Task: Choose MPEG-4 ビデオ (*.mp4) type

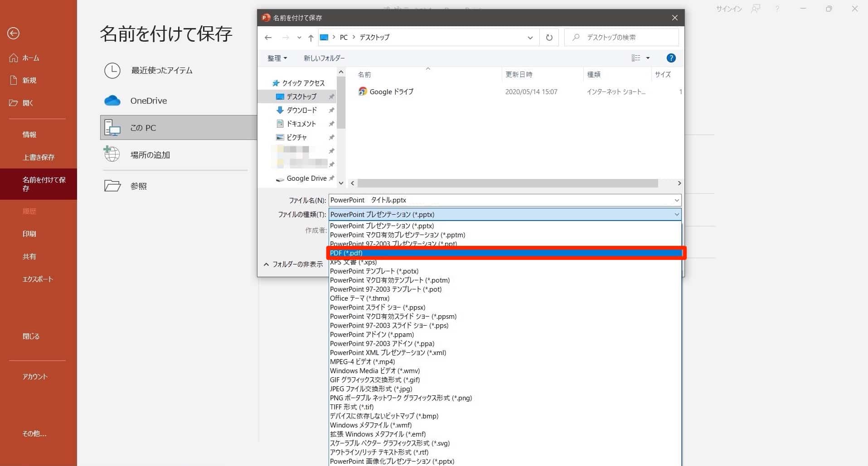Action: coord(505,362)
